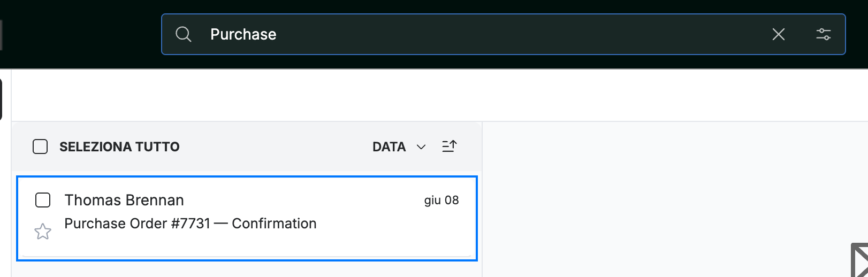Screen dimensions: 868x277
Task: Click the partially visible icon at bottom-right corner
Action: pyautogui.click(x=859, y=260)
